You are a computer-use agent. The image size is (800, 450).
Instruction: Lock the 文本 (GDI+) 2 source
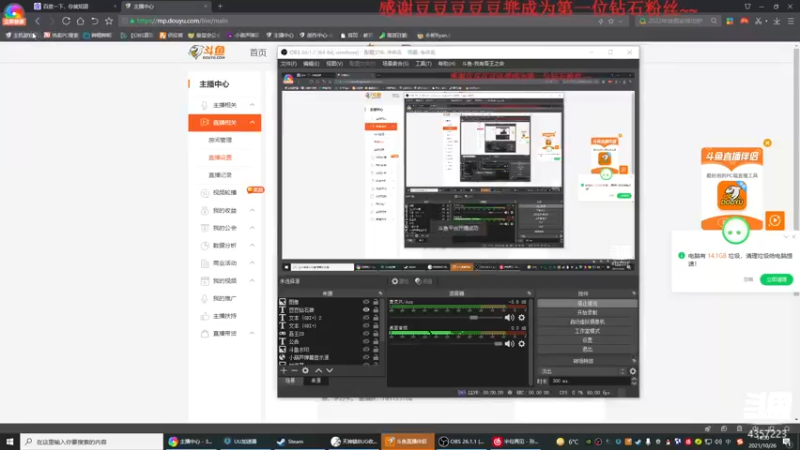(x=376, y=318)
